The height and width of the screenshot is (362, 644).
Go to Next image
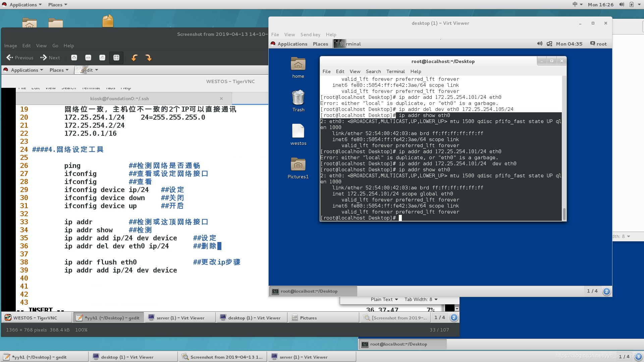[x=50, y=58]
